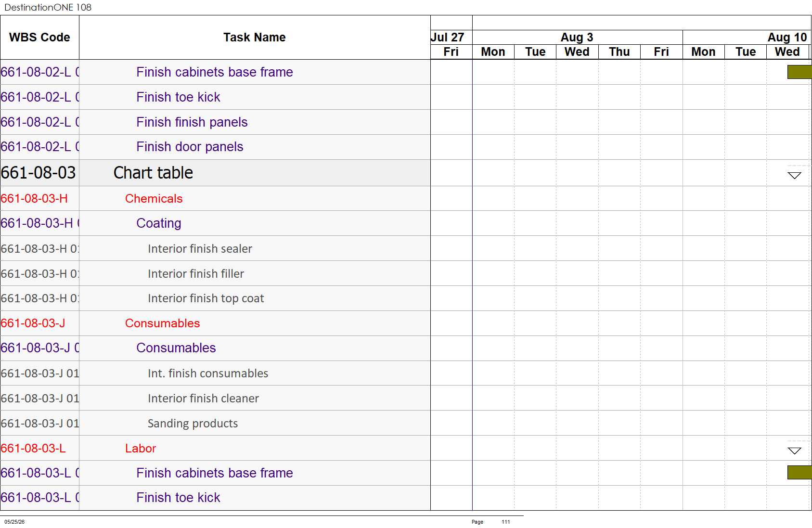Image resolution: width=812 pixels, height=528 pixels.
Task: Select the Chemicals task name
Action: [154, 199]
